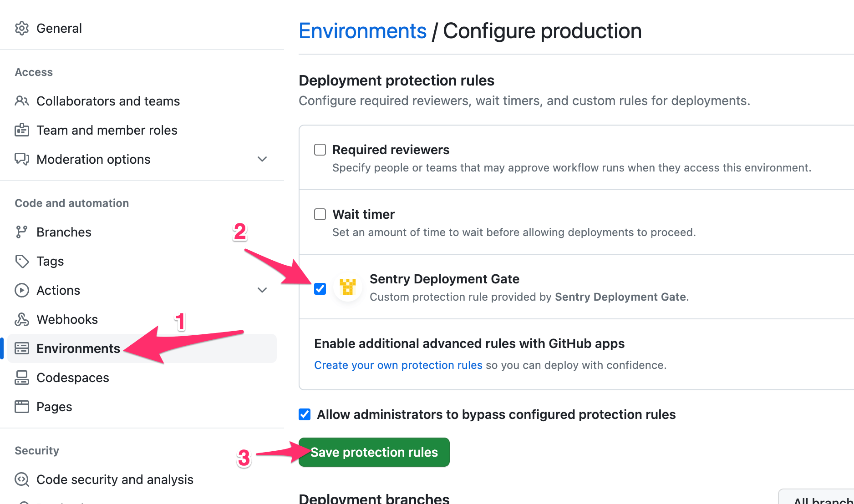Click the Sentry Deployment Gate app logo
Viewport: 854px width, 504px height.
348,287
